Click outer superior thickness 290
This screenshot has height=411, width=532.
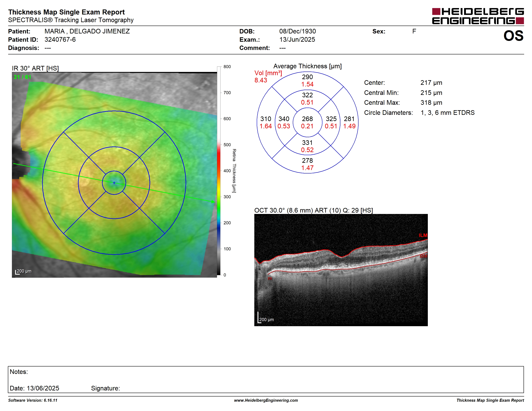(x=307, y=77)
